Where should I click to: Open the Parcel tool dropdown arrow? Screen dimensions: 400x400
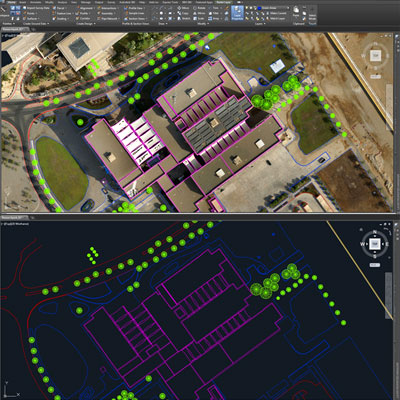pos(66,8)
